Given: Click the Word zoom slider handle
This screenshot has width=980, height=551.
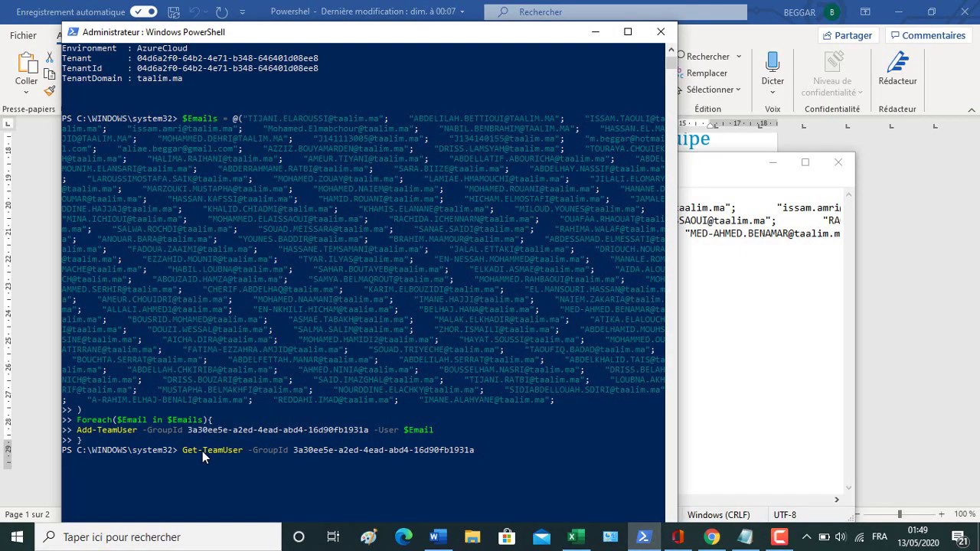Looking at the screenshot, I should tap(900, 514).
